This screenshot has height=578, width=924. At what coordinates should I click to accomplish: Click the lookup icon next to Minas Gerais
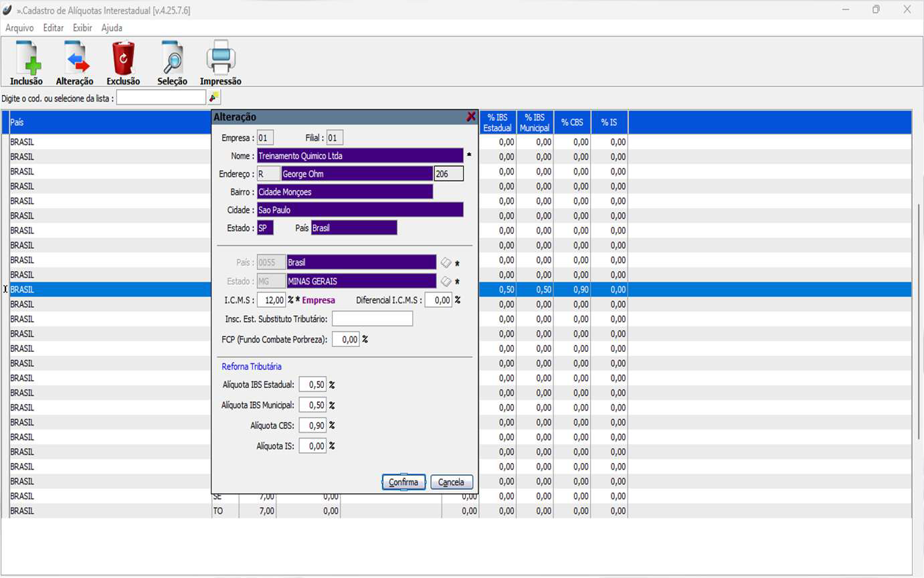point(446,282)
